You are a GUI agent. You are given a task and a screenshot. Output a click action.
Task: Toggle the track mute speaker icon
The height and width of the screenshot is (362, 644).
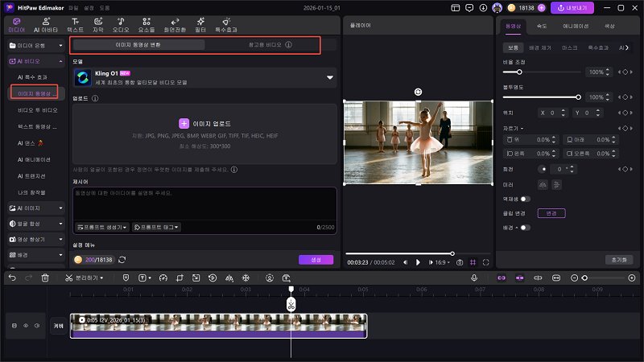(x=37, y=326)
